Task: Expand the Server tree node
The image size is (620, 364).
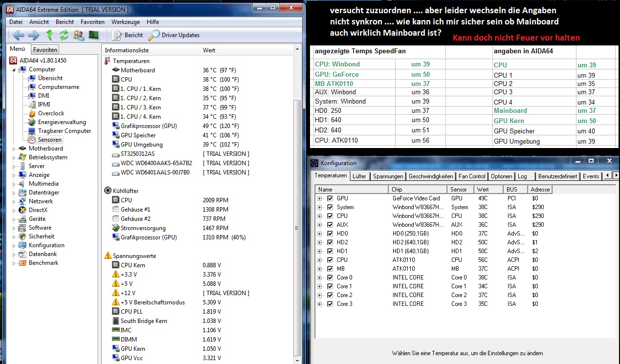Action: 14,166
